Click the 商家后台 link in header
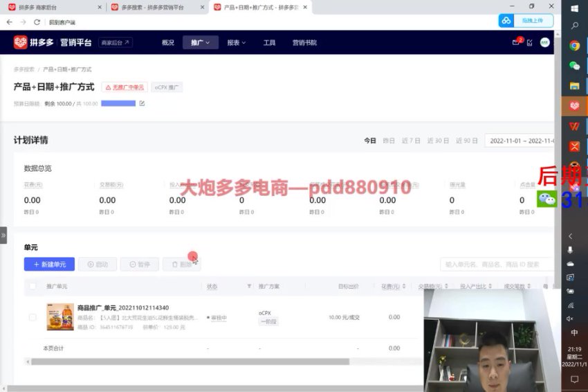 (115, 42)
